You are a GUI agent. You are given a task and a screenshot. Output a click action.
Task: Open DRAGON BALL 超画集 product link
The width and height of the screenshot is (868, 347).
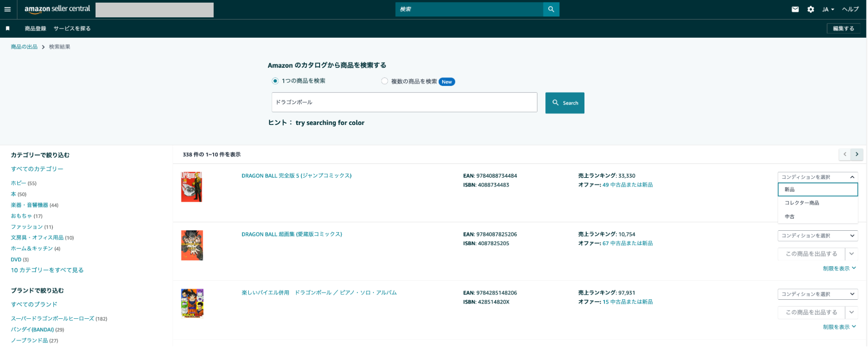click(x=292, y=234)
